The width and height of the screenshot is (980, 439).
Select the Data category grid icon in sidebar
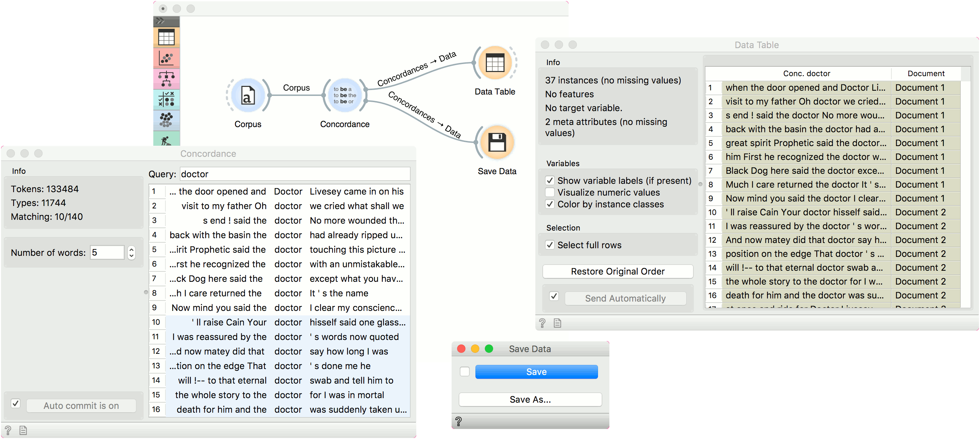(x=166, y=37)
